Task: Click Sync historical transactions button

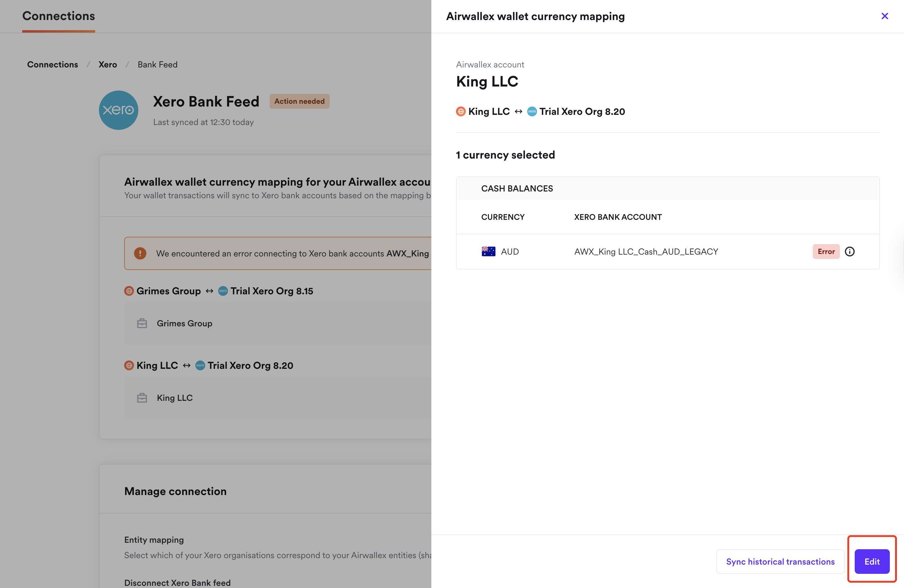Action: 780,562
